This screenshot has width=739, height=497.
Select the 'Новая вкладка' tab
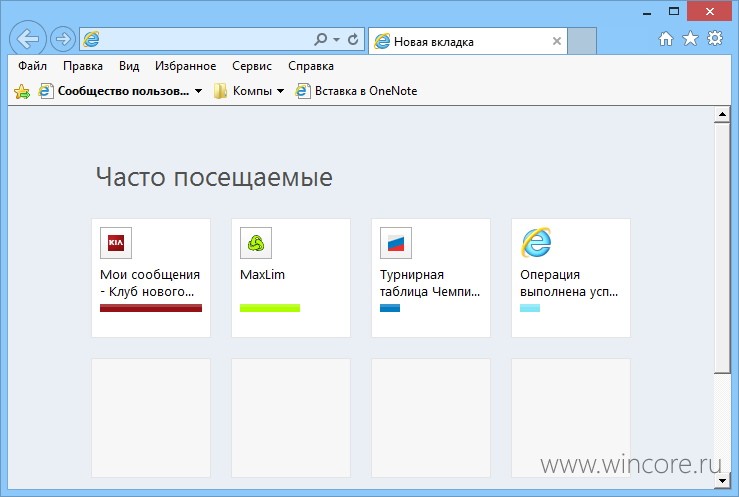pos(468,41)
